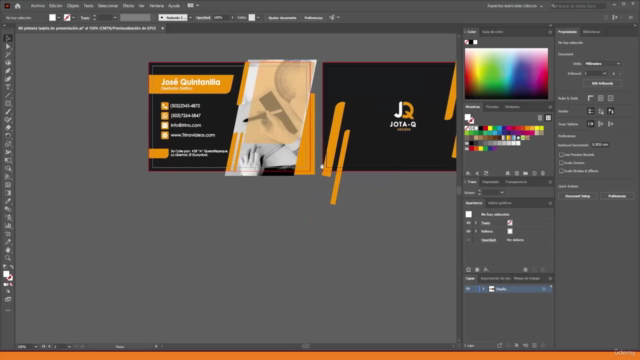Enable Scale Corners checkbox

(x=561, y=163)
